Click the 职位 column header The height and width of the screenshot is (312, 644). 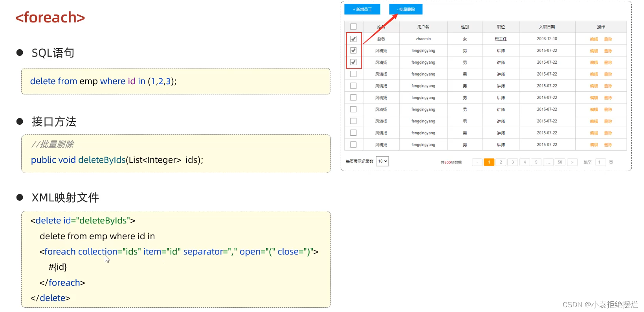501,27
